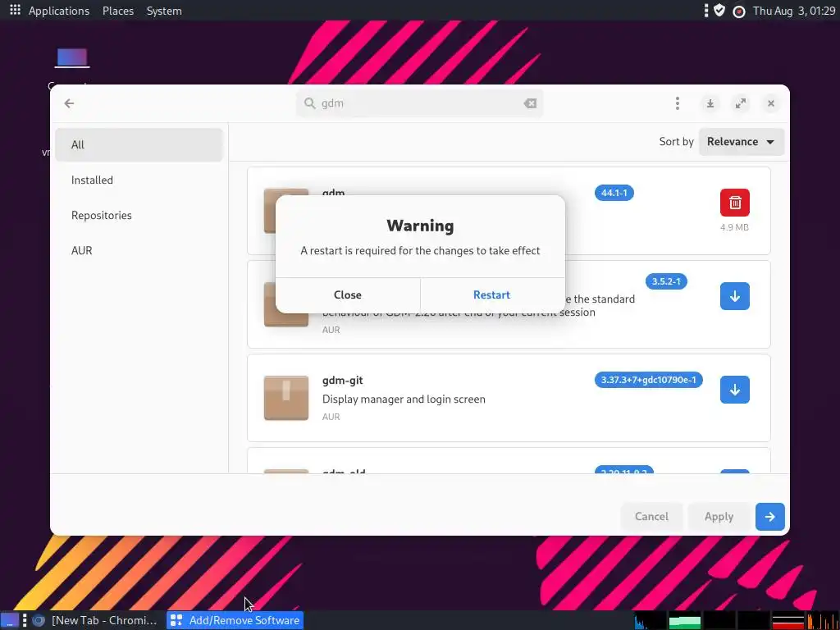Click the blue system monitor graph in the bottom panel
This screenshot has width=840, height=630.
click(x=650, y=620)
